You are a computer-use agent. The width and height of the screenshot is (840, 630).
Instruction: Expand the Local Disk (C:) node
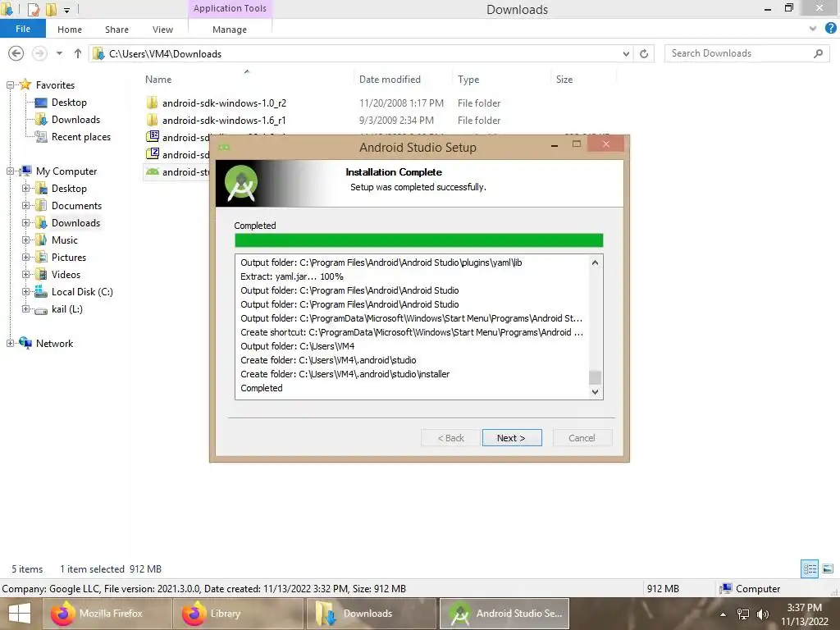(25, 292)
